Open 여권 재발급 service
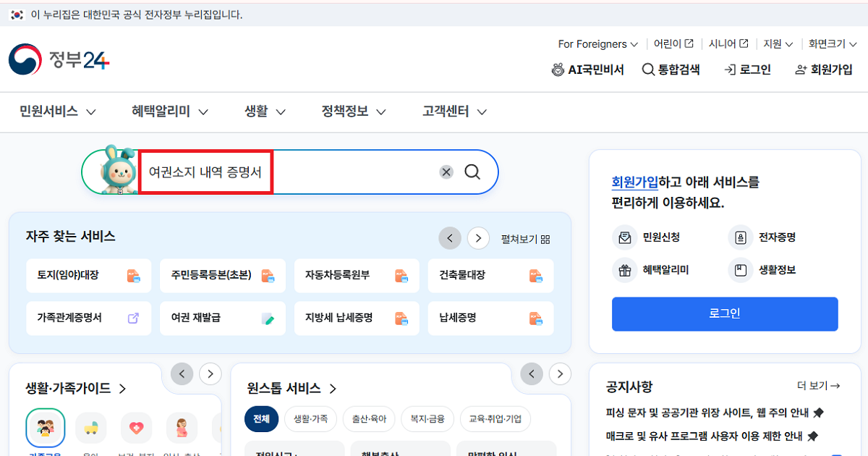Viewport: 868px width, 456px height. [x=223, y=318]
